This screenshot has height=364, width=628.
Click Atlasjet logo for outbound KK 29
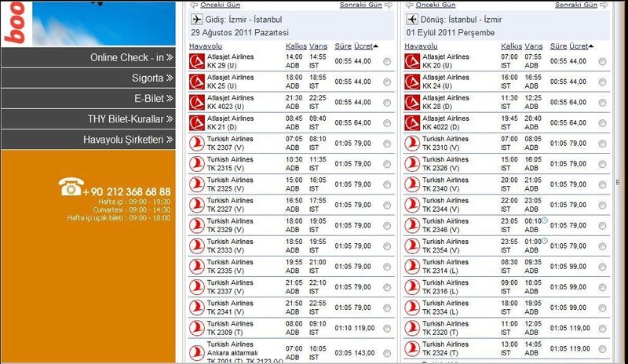(x=197, y=61)
